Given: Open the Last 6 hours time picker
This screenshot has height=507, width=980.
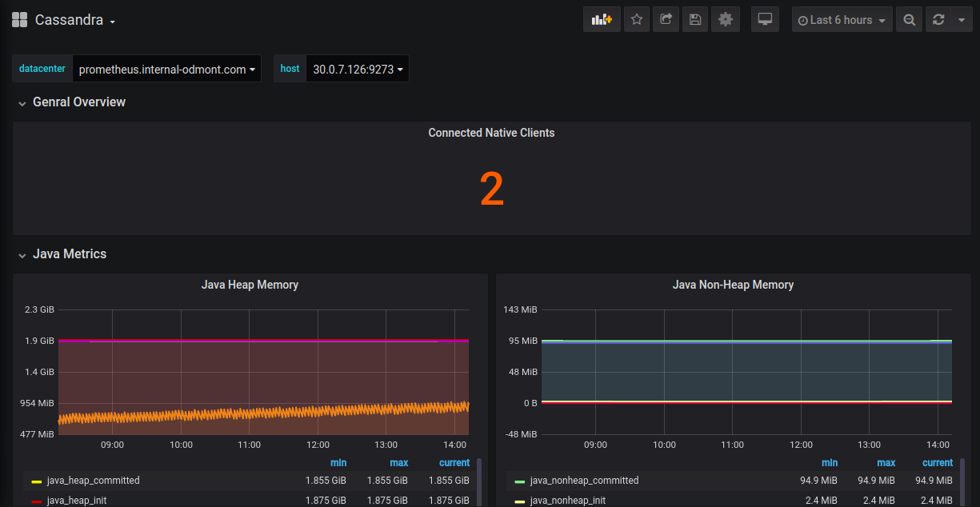Looking at the screenshot, I should point(842,20).
